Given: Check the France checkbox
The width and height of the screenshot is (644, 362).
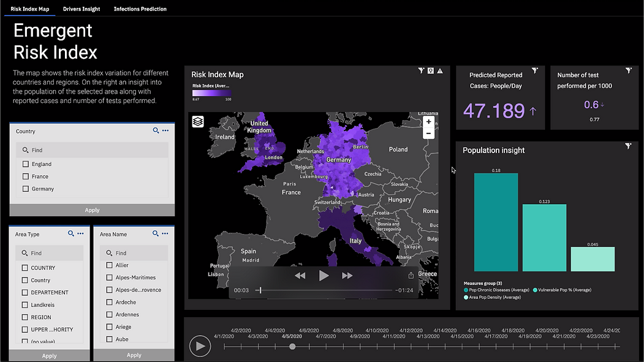Looking at the screenshot, I should [26, 176].
